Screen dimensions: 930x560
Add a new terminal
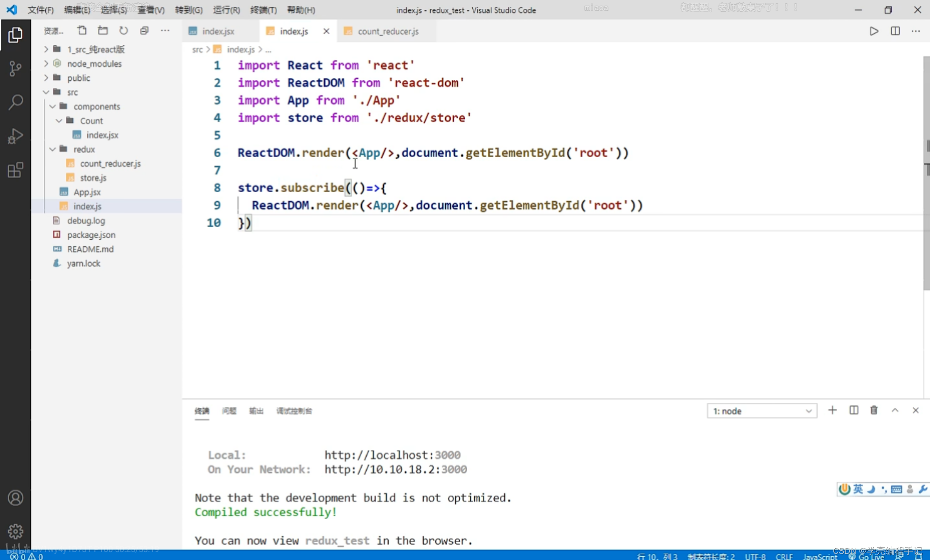832,411
